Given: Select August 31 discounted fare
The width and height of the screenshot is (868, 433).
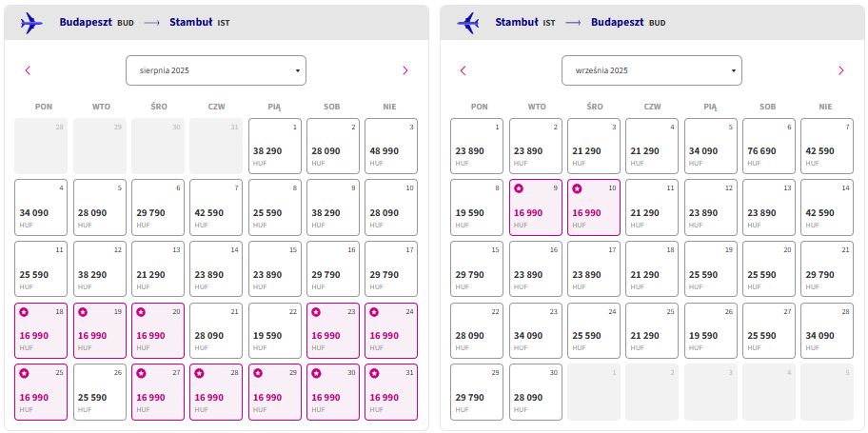Looking at the screenshot, I should (x=391, y=392).
